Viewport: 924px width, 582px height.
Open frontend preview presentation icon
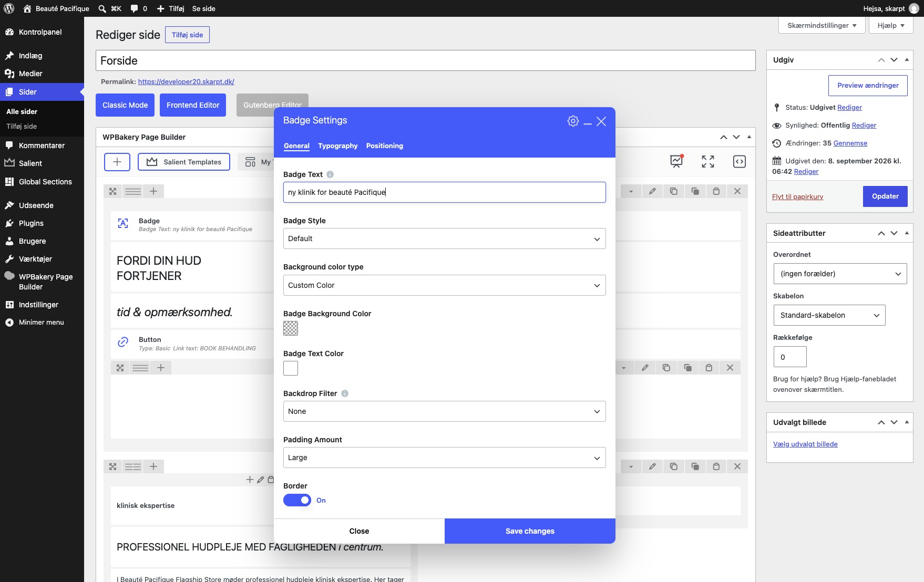[676, 161]
